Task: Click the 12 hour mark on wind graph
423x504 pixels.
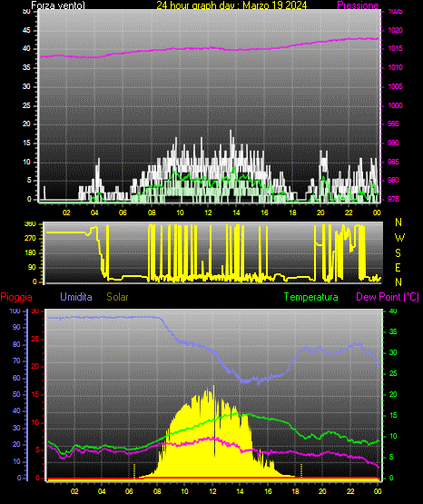Action: click(x=208, y=212)
